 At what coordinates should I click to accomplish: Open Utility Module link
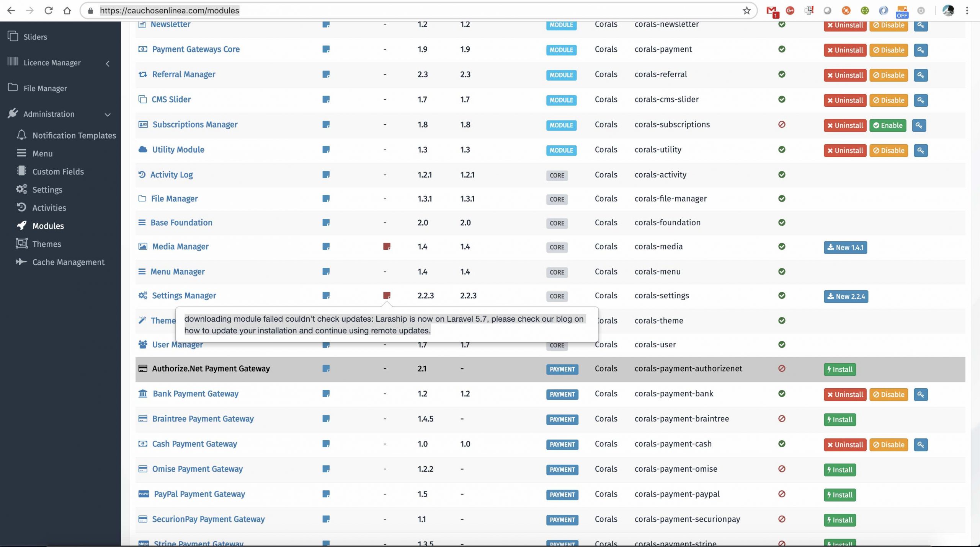pyautogui.click(x=178, y=150)
